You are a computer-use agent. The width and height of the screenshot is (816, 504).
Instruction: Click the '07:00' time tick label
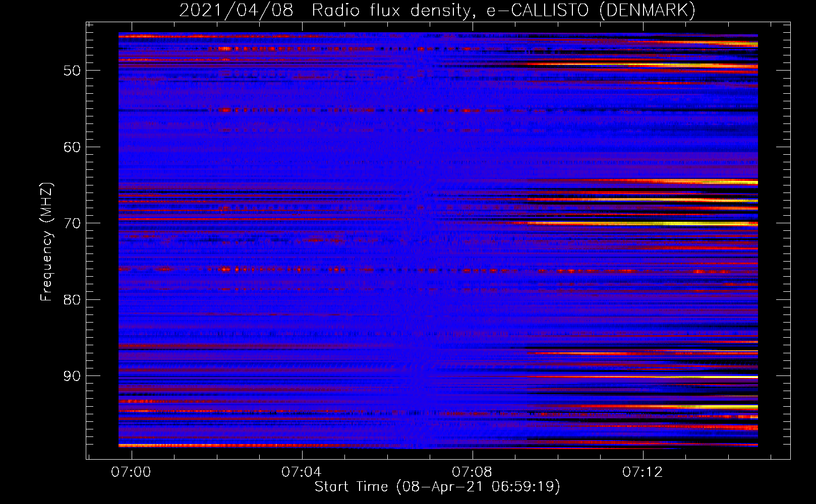[x=131, y=472]
